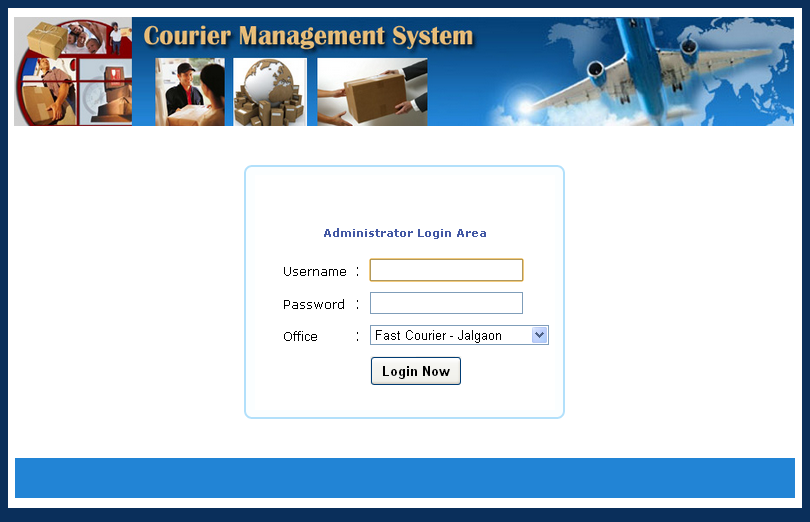Focus the Password input field
810x522 pixels.
tap(446, 303)
